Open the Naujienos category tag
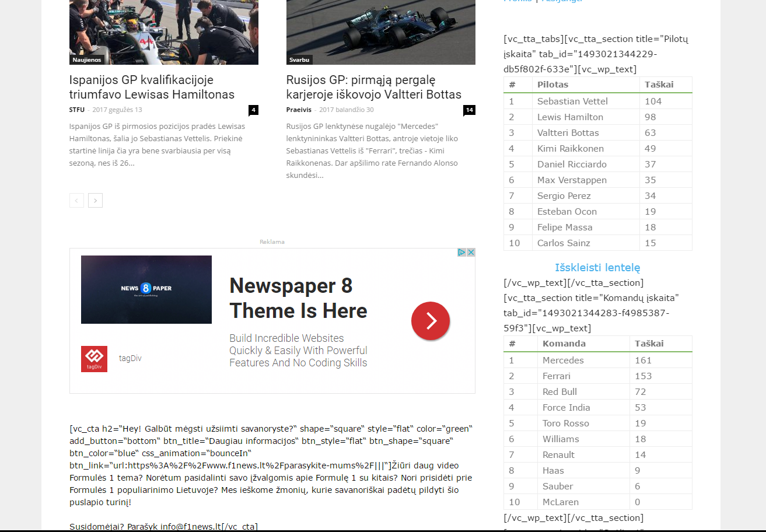766x532 pixels. (x=87, y=60)
